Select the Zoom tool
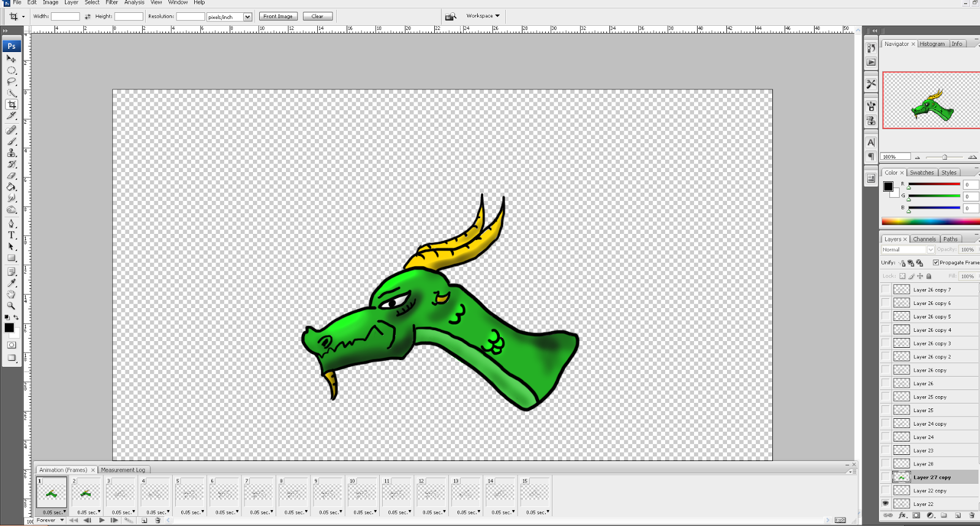 pyautogui.click(x=11, y=306)
